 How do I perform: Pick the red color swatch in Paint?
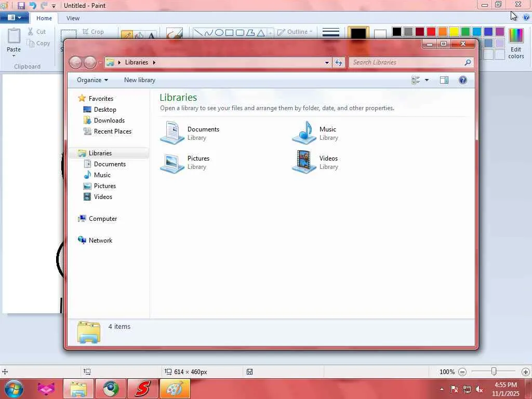click(x=431, y=32)
